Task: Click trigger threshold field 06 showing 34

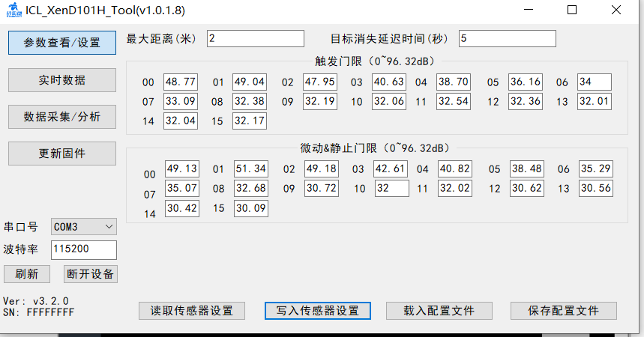Action: [x=594, y=82]
